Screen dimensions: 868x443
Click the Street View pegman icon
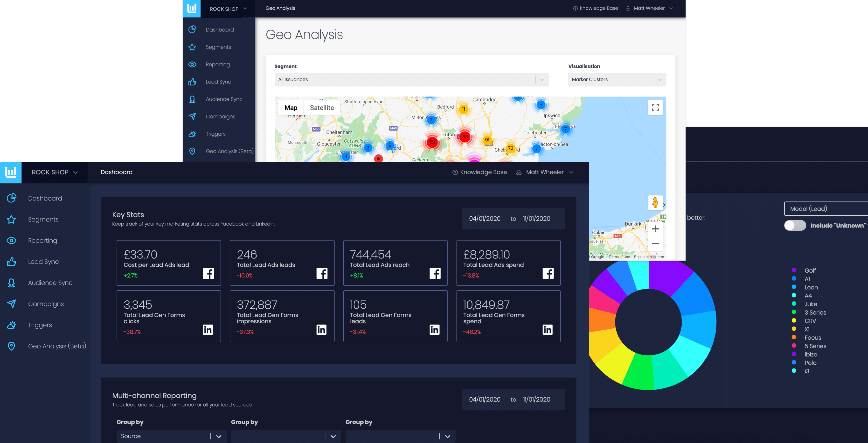click(655, 202)
